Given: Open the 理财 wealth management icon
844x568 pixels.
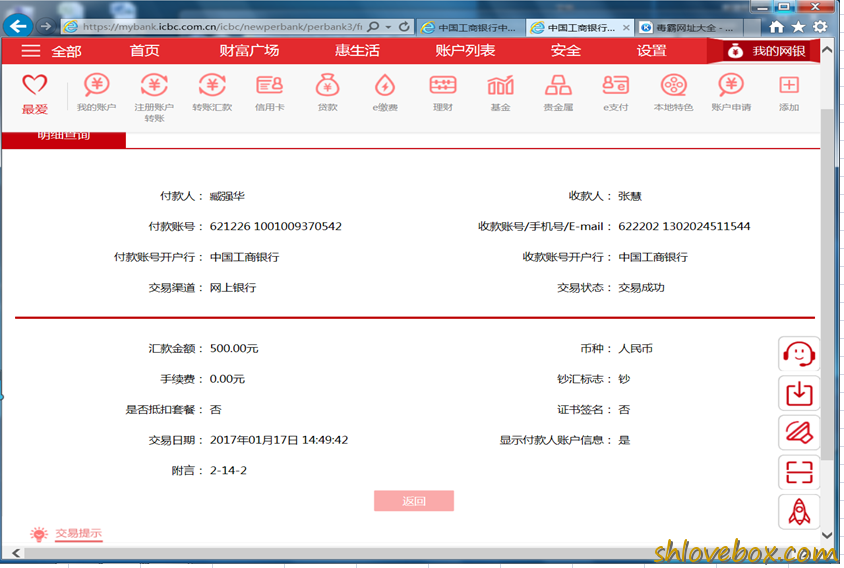Looking at the screenshot, I should point(443,85).
